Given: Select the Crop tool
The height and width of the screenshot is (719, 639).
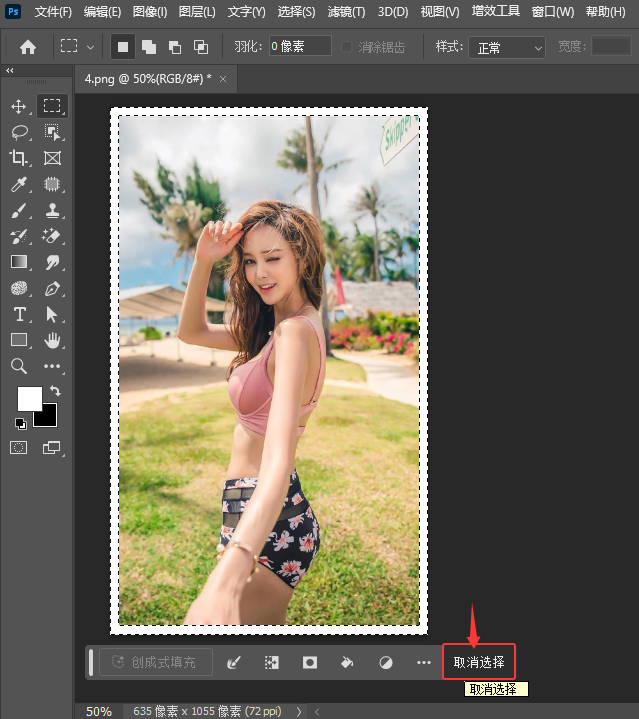Looking at the screenshot, I should click(18, 158).
